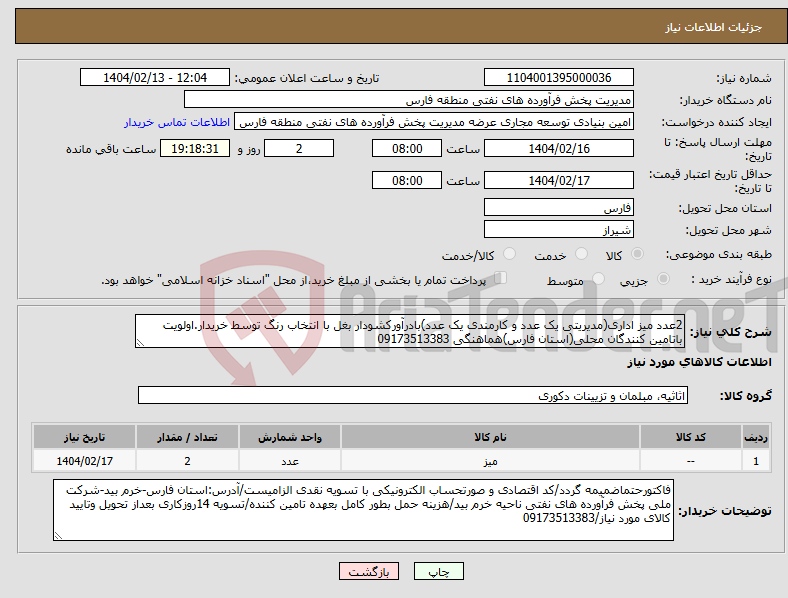Click the نام کالا column header
Image resolution: width=788 pixels, height=598 pixels.
click(490, 437)
